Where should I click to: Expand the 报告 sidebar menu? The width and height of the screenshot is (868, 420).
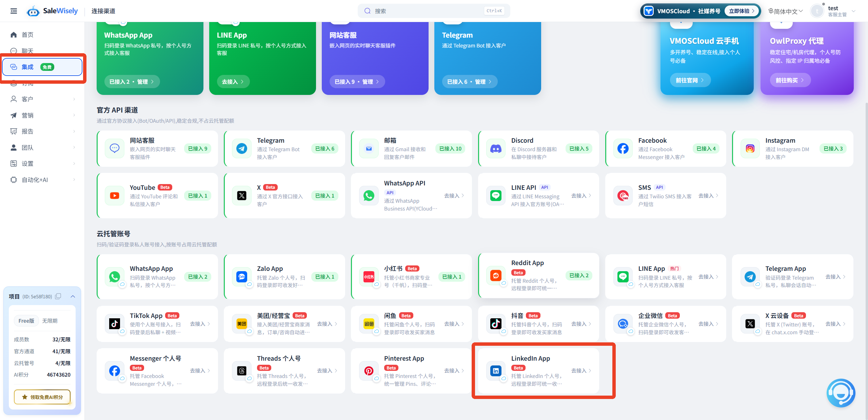point(42,131)
